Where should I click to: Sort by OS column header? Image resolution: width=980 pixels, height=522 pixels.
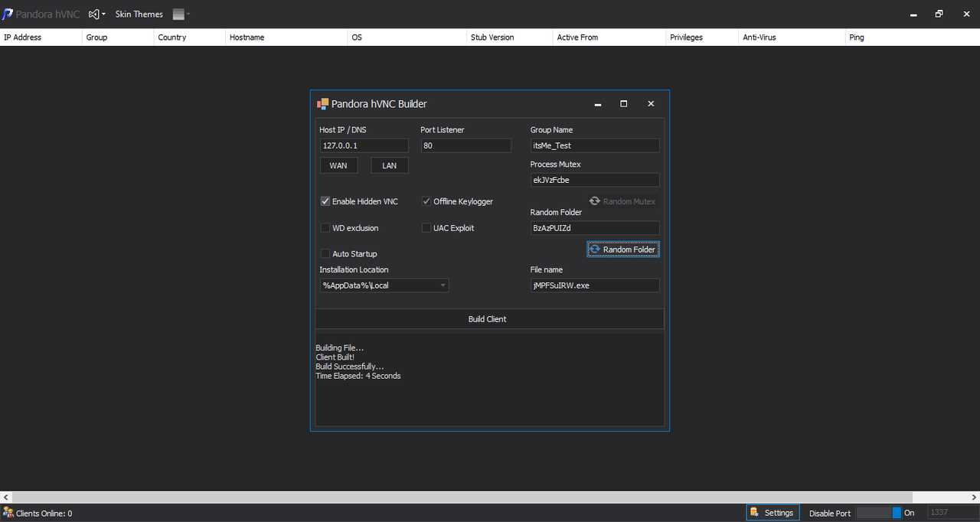click(407, 38)
